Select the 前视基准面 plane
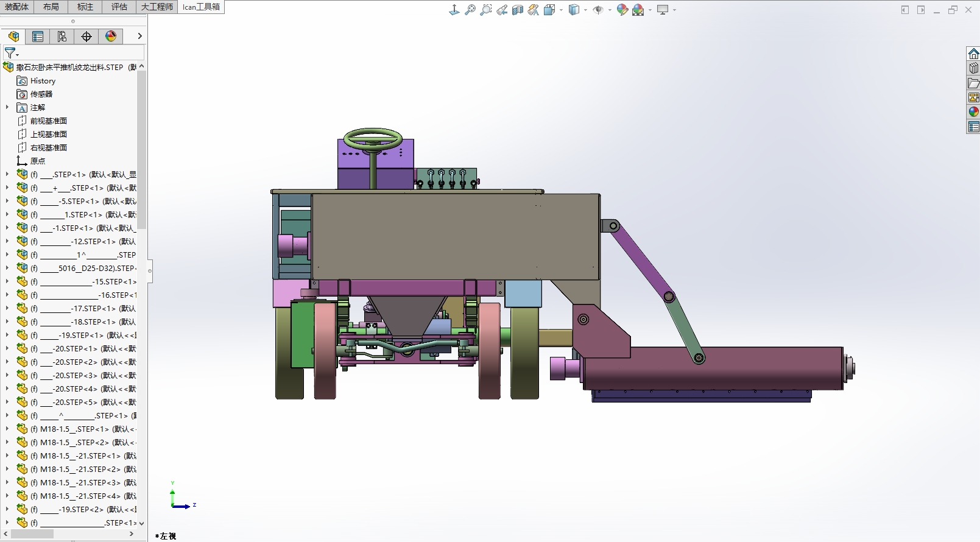This screenshot has width=980, height=542. [49, 121]
